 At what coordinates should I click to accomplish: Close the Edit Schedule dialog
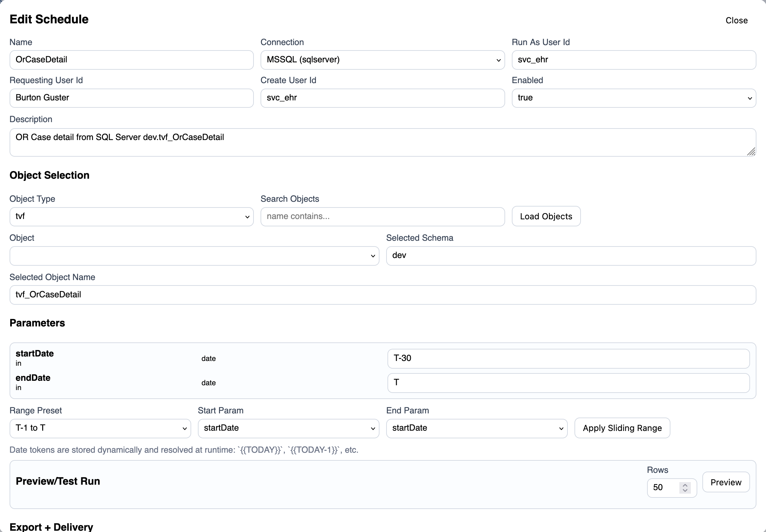click(x=736, y=20)
